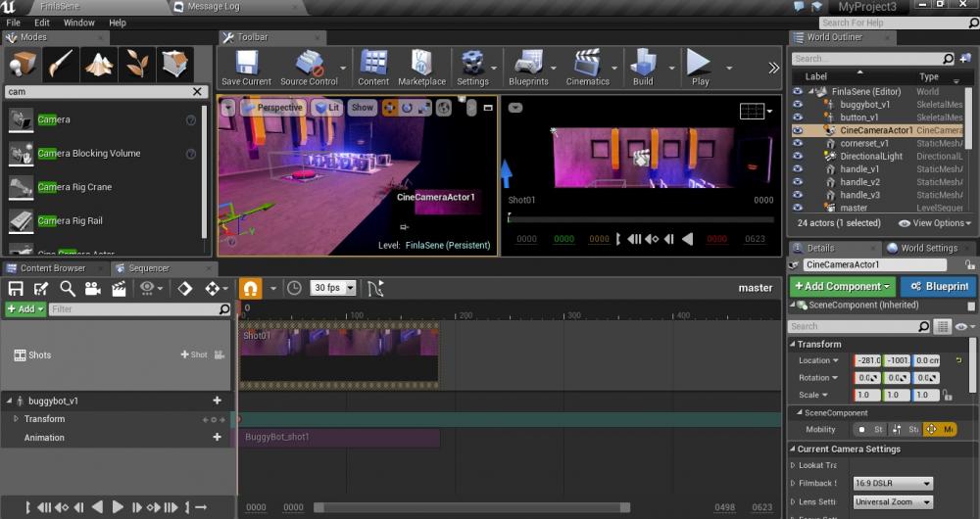Open the File menu
Image resolution: width=980 pixels, height=519 pixels.
pos(13,23)
